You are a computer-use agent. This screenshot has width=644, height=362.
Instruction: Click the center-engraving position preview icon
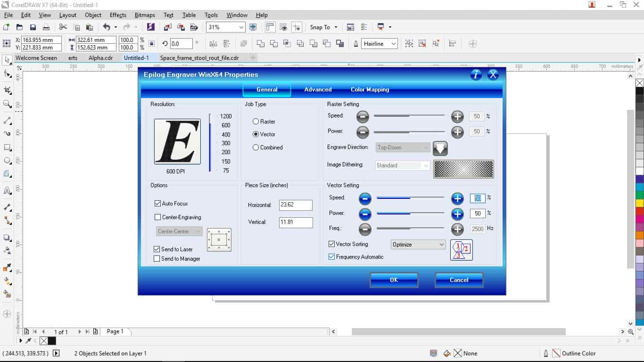[x=219, y=240]
